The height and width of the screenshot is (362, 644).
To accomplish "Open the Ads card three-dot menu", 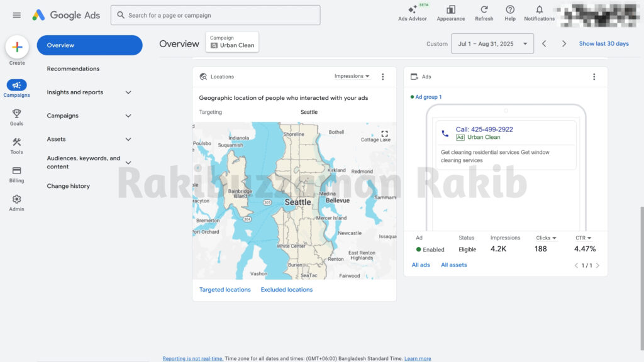I will (x=594, y=76).
